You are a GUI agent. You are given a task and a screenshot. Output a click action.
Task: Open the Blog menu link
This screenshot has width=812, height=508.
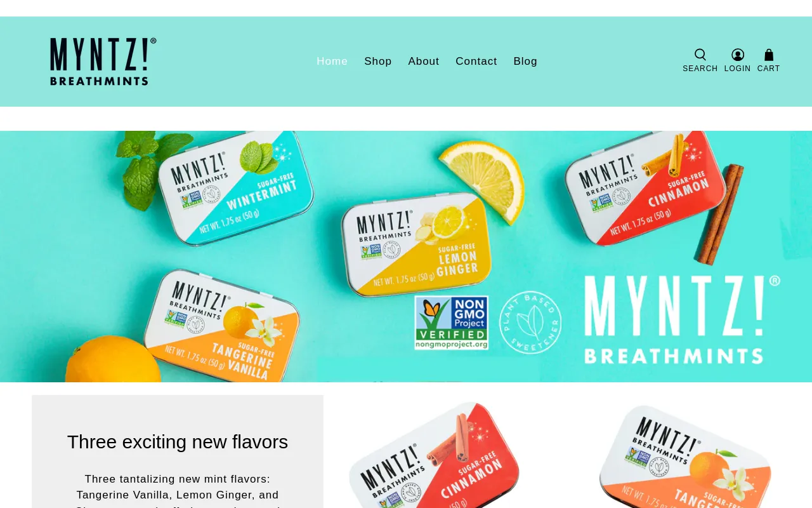tap(525, 62)
